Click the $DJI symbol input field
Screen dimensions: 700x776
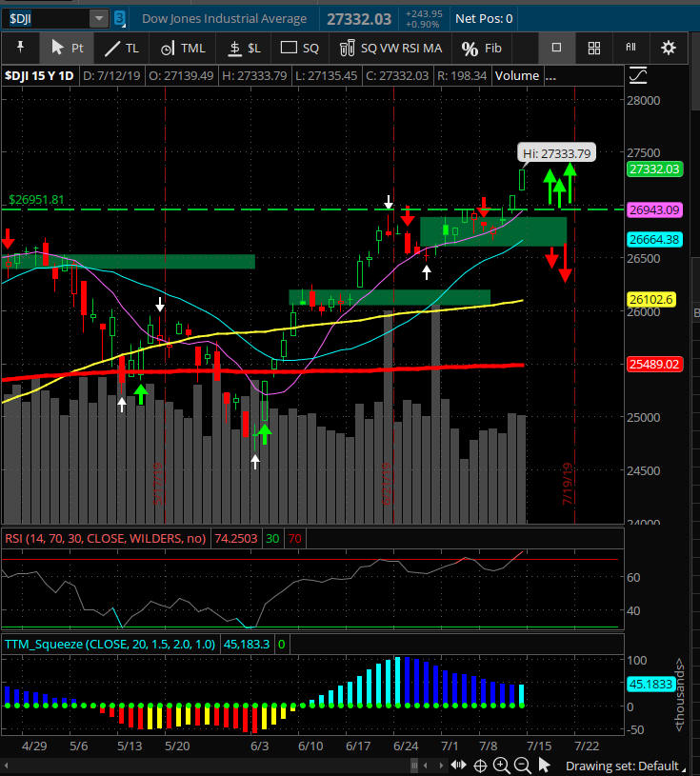coord(46,18)
